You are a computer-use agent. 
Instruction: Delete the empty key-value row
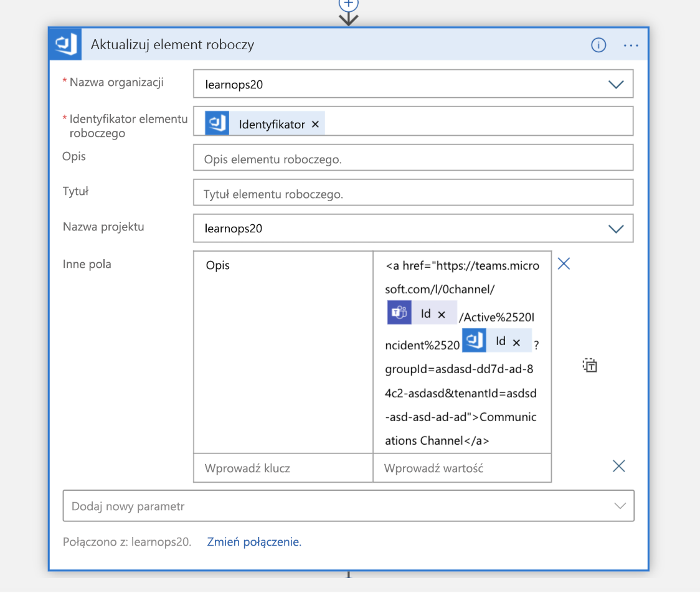click(619, 466)
